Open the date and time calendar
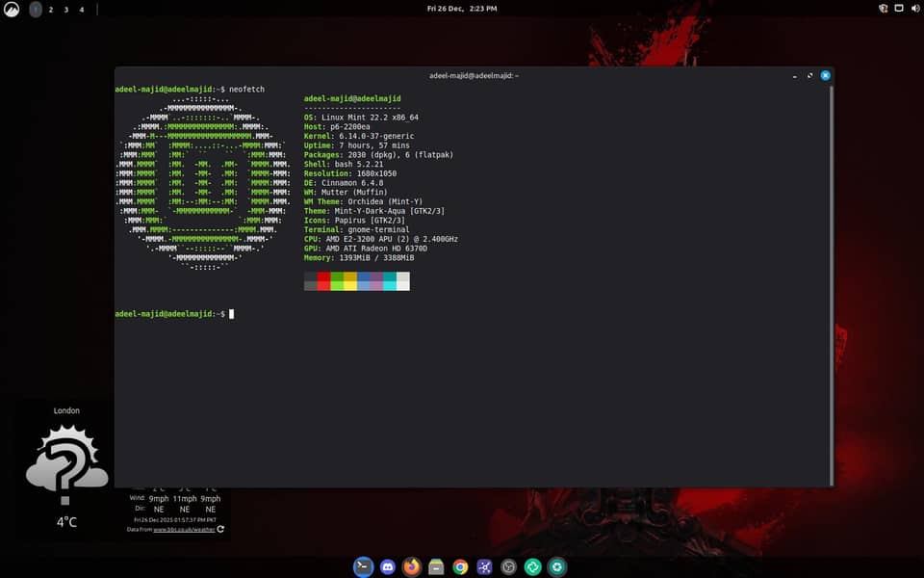Image resolution: width=924 pixels, height=578 pixels. coord(462,9)
